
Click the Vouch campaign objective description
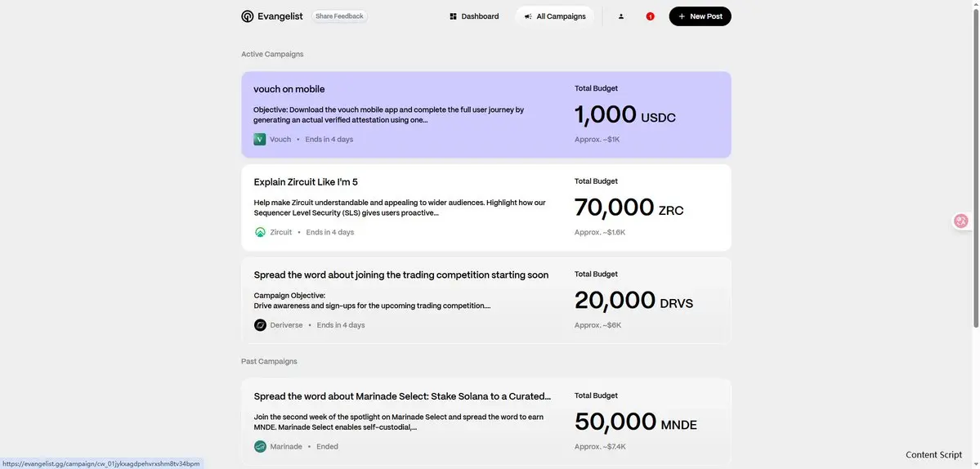[x=389, y=115]
